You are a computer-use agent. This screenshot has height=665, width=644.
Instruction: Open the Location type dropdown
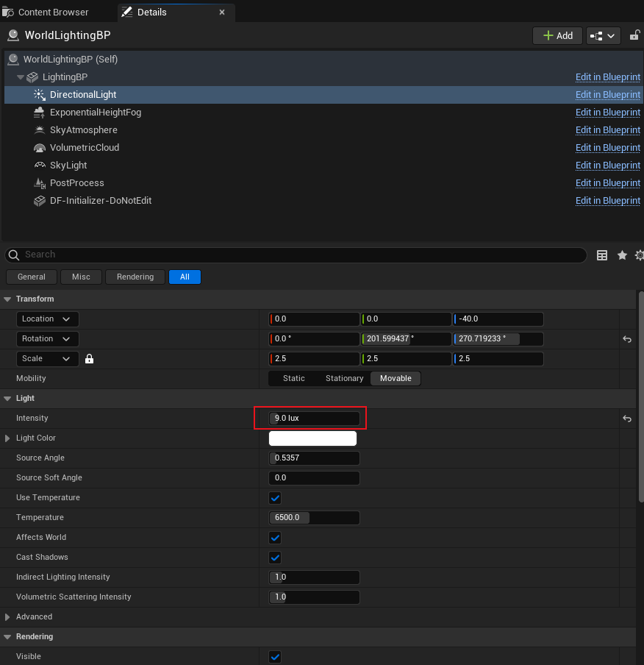[x=48, y=319]
